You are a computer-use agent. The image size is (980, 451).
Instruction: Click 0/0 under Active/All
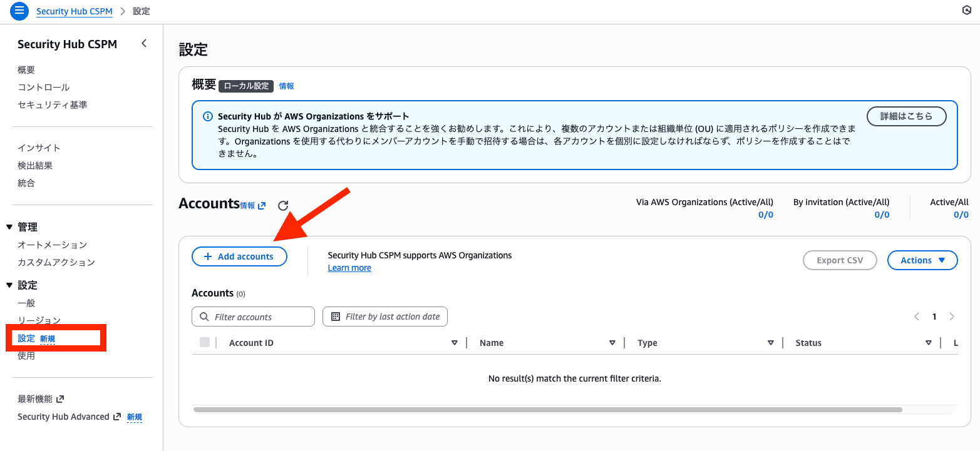pos(961,215)
